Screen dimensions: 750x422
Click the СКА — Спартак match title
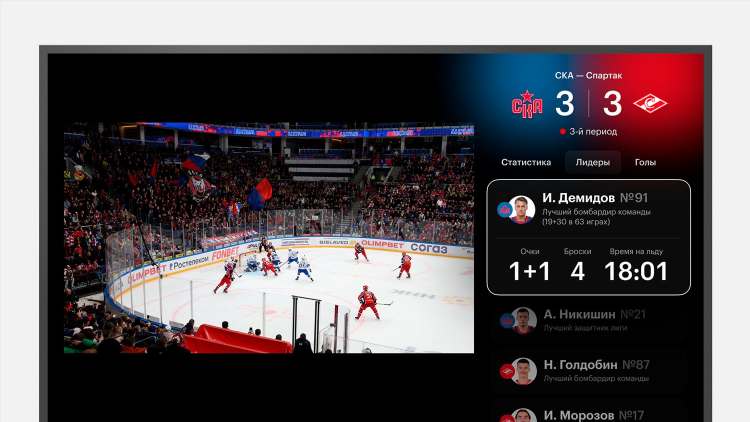588,76
